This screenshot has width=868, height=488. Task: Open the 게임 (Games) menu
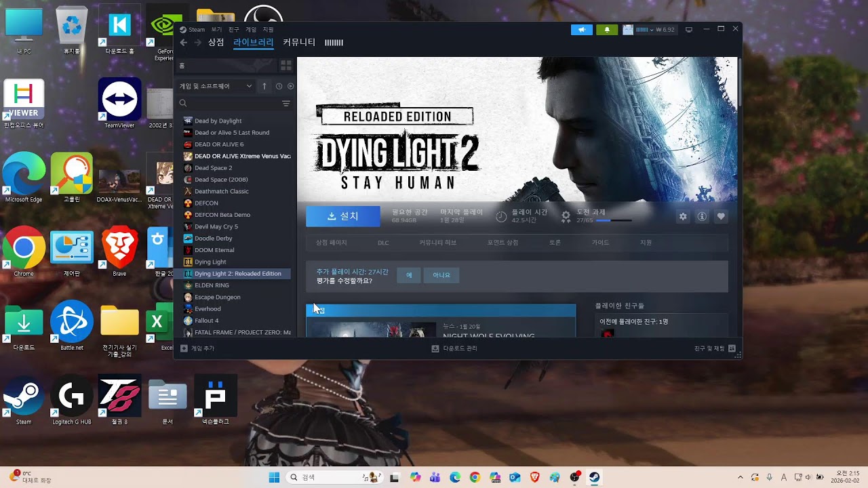click(x=251, y=30)
